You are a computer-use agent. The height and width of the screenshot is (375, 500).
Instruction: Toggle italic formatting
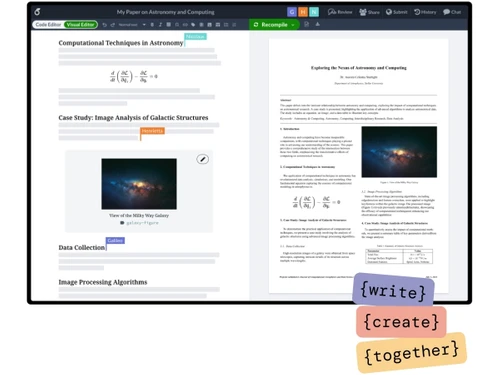pyautogui.click(x=160, y=25)
